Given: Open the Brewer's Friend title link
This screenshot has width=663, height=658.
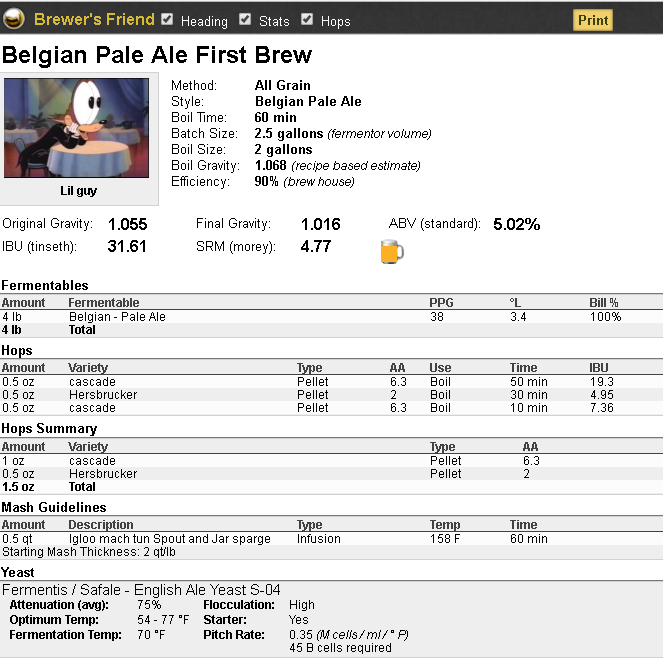Looking at the screenshot, I should pyautogui.click(x=94, y=19).
